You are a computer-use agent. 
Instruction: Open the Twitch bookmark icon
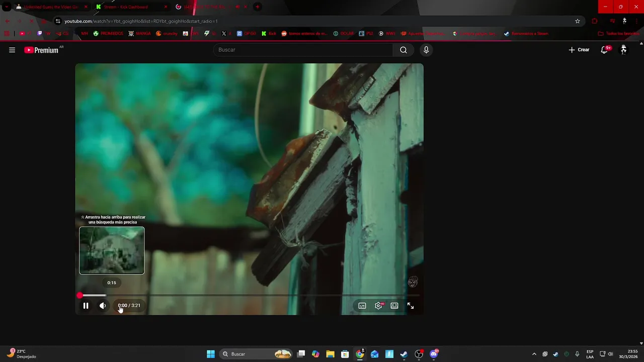(40, 34)
